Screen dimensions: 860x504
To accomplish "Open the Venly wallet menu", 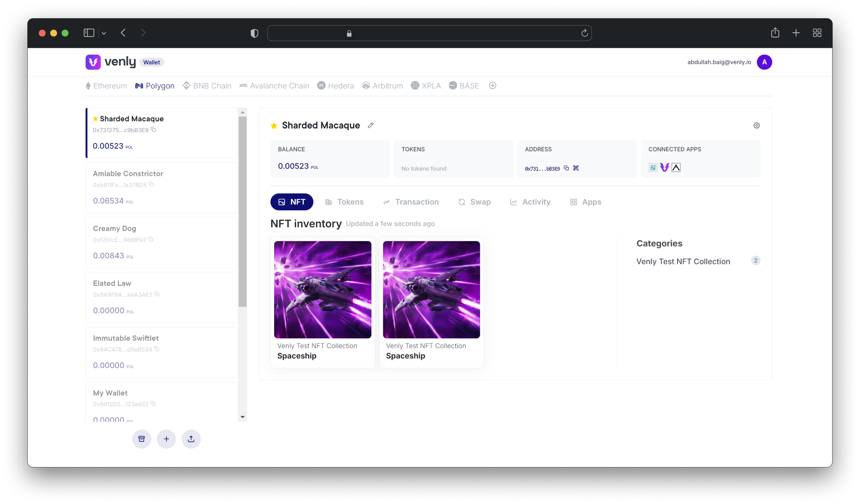I will point(151,62).
